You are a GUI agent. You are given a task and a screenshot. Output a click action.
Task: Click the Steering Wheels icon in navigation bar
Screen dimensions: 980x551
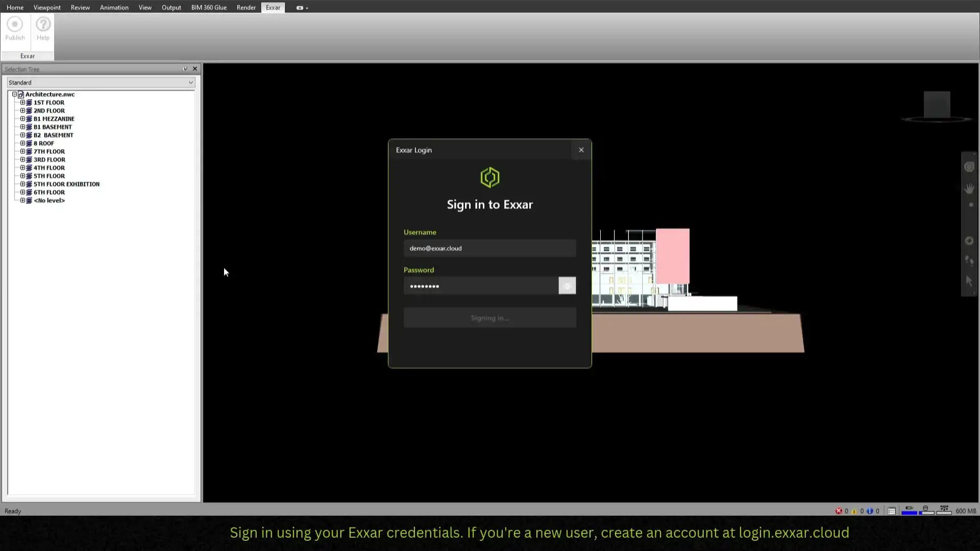pyautogui.click(x=969, y=167)
